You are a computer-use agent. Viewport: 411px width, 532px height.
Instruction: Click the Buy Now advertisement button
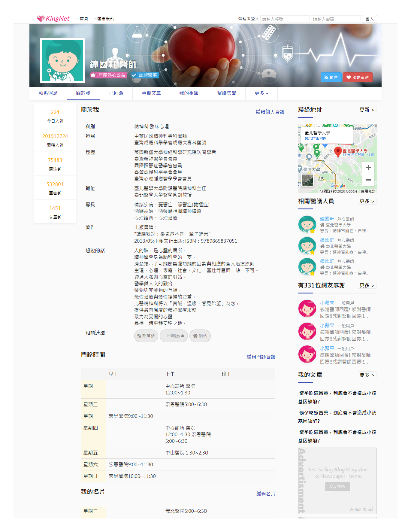click(337, 486)
